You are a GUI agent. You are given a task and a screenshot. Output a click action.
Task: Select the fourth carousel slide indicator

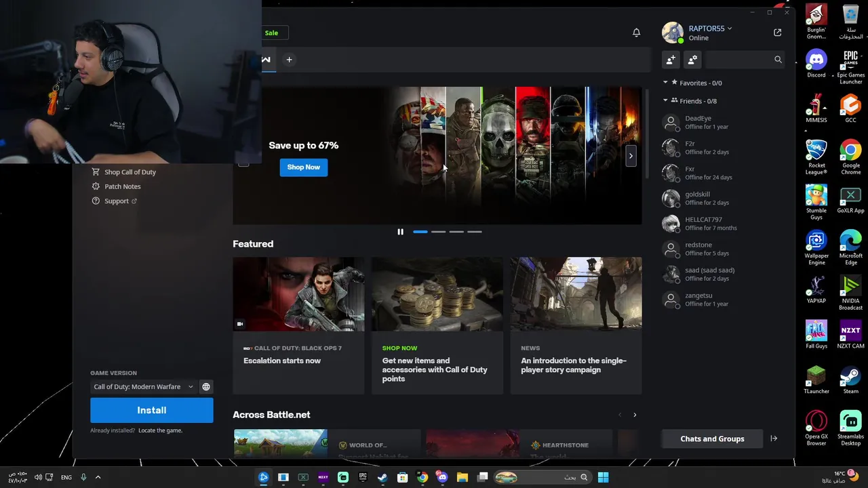point(475,232)
